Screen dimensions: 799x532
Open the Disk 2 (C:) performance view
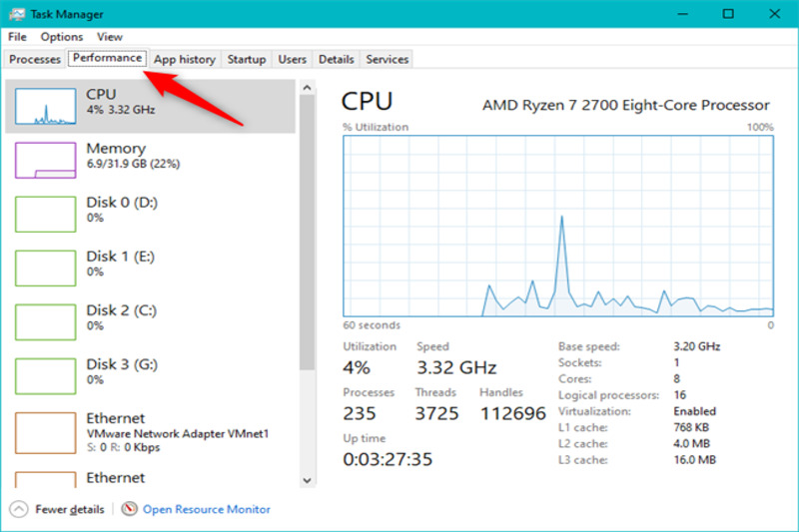[x=122, y=317]
